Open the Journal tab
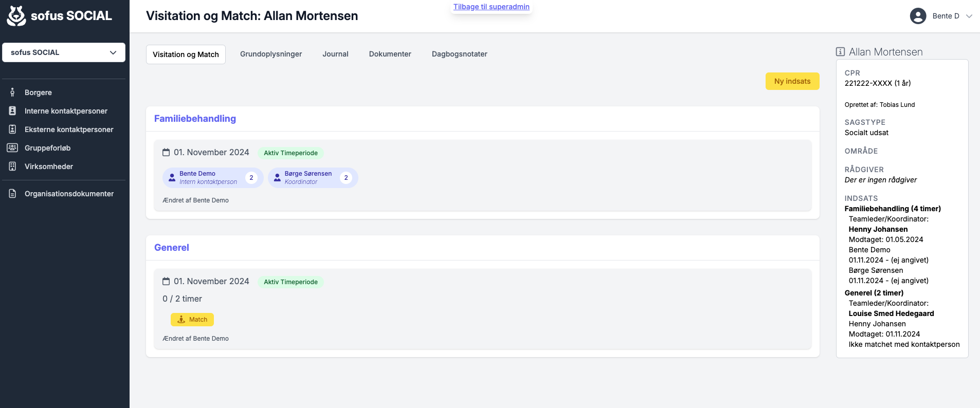The width and height of the screenshot is (980, 408). coord(335,54)
